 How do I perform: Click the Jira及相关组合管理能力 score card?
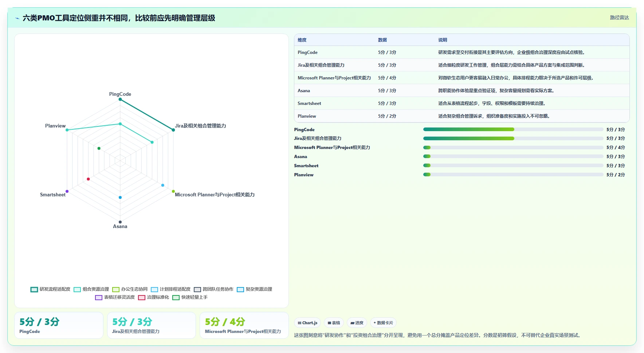pos(152,325)
